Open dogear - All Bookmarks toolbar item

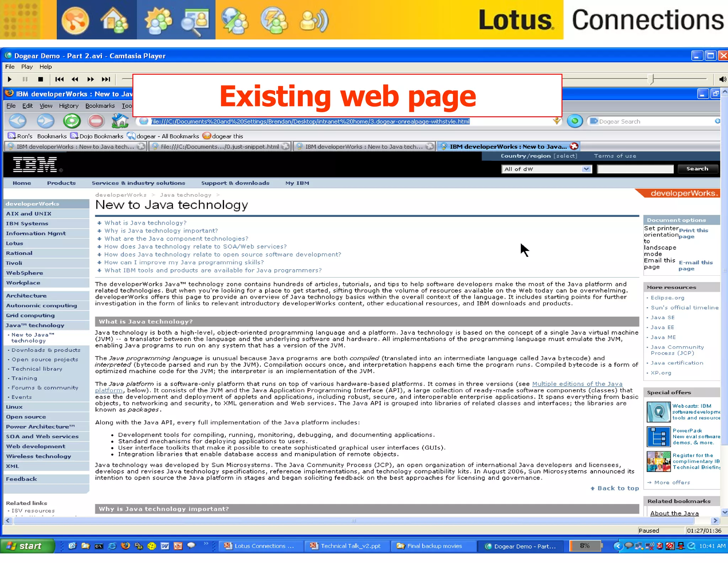tap(163, 136)
